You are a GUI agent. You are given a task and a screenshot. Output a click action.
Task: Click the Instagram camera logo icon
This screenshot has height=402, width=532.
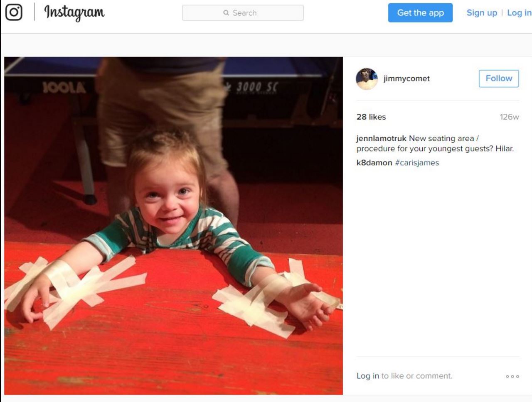pos(14,12)
